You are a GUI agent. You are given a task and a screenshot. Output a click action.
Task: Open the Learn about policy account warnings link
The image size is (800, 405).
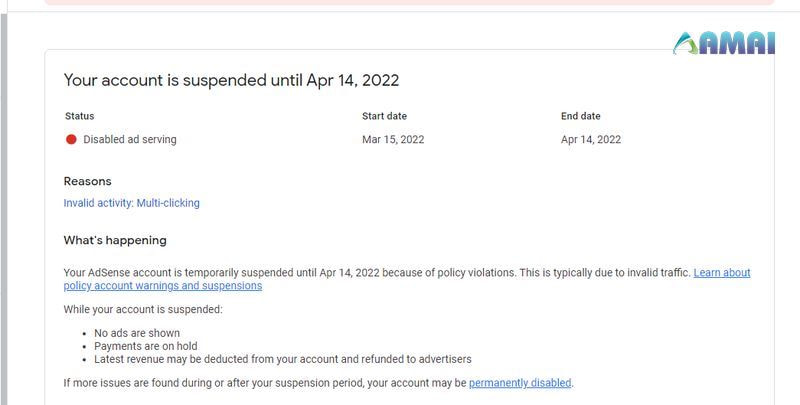point(721,272)
